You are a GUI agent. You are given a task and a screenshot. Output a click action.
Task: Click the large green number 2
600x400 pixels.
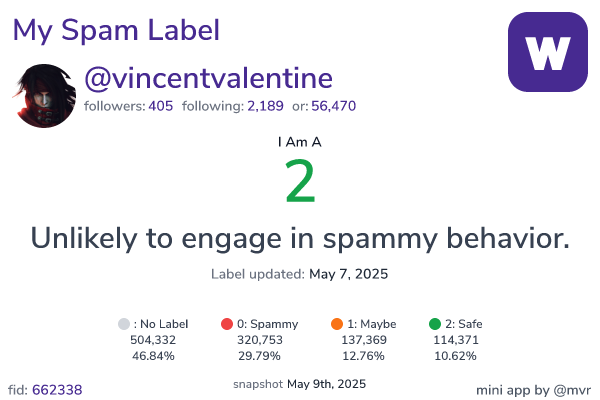300,181
